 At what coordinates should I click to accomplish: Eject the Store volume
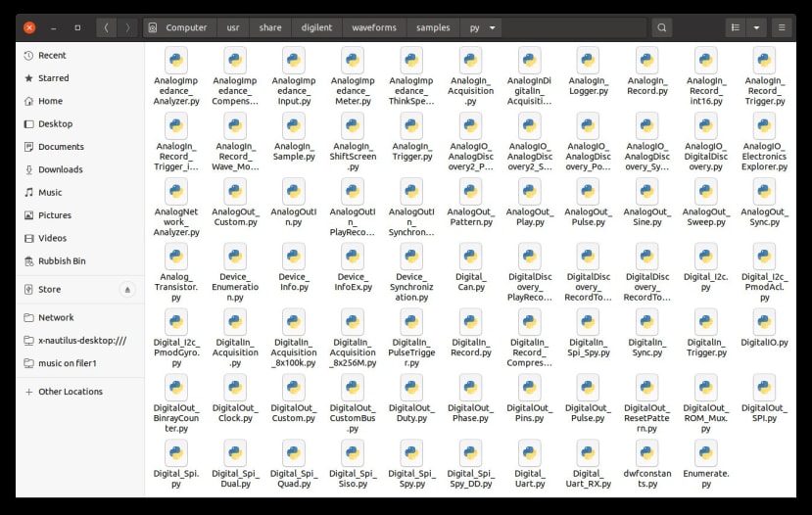pos(127,290)
